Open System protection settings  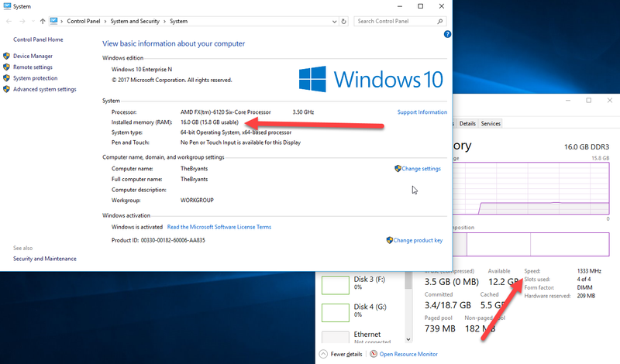click(x=35, y=78)
